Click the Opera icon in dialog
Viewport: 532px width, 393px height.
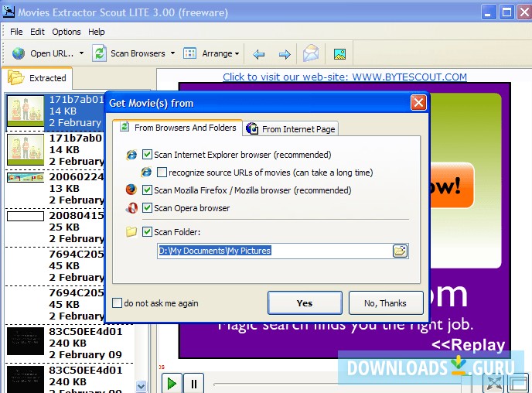click(x=132, y=207)
